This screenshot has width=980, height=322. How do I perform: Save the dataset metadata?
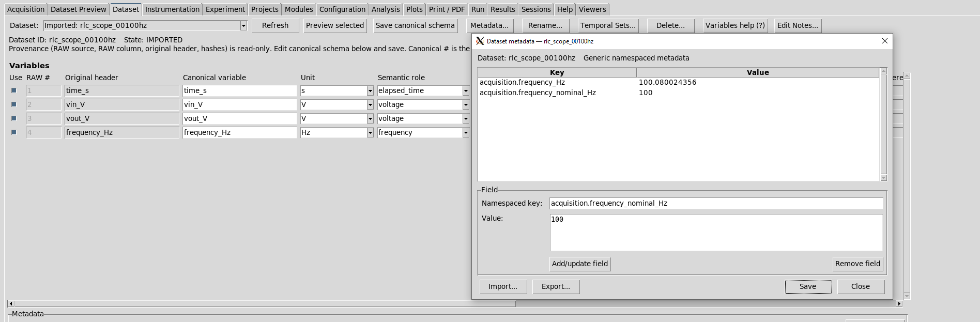(x=808, y=286)
